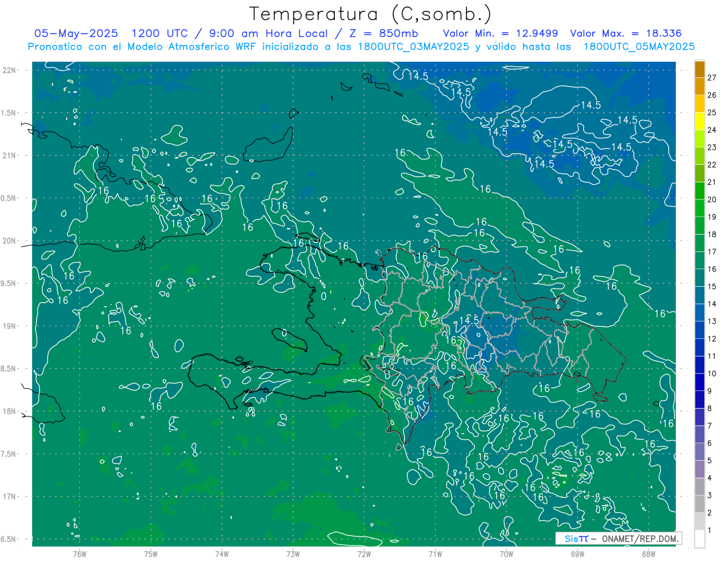The image size is (728, 562).
Task: Click the 69W longitude axis label
Action: tap(578, 554)
